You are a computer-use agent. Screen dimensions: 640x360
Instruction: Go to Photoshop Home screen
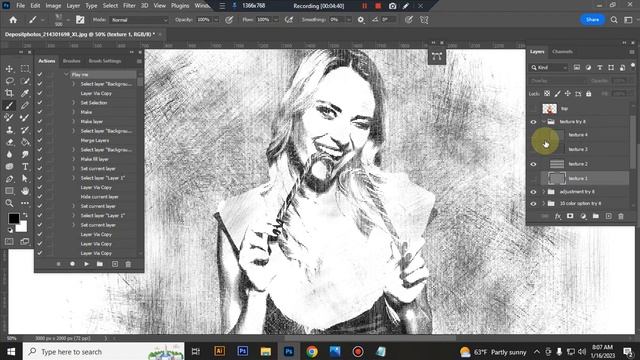[x=13, y=20]
